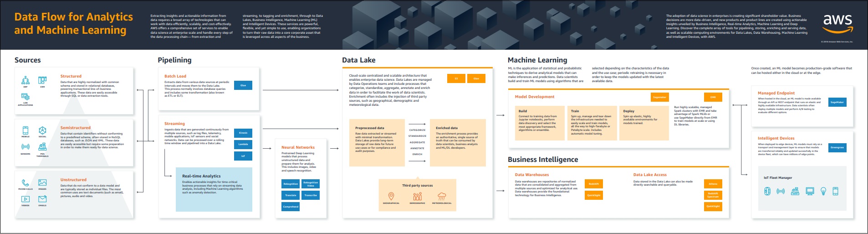Screen dimensions: 868x234
Task: Click the orange S3 box in Data Lake
Action: tap(456, 78)
